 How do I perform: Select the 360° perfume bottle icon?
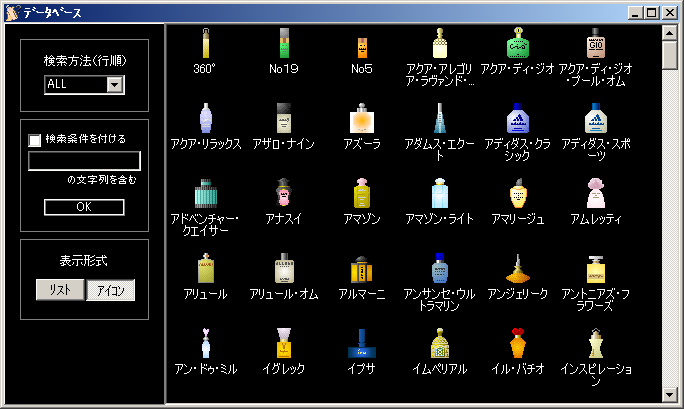[x=205, y=44]
